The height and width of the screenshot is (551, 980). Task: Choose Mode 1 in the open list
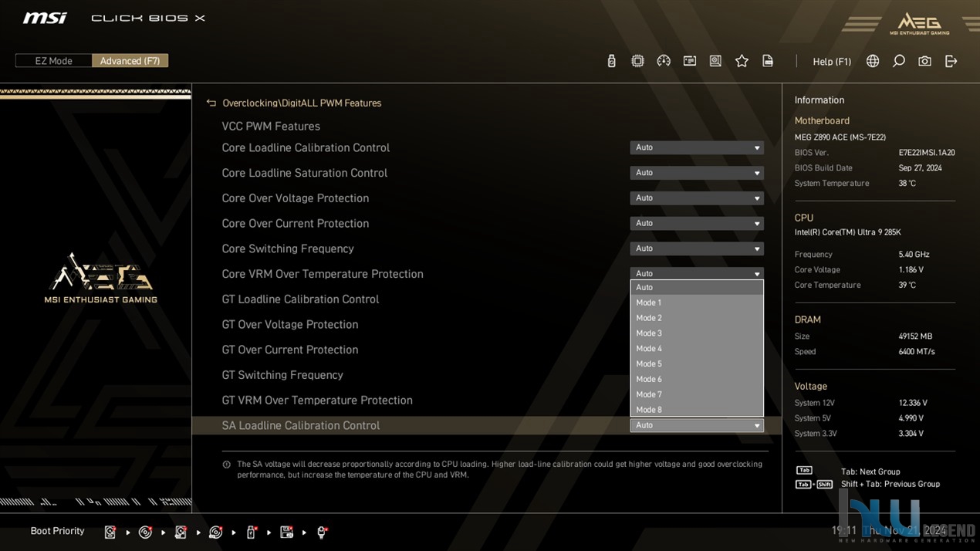tap(697, 303)
